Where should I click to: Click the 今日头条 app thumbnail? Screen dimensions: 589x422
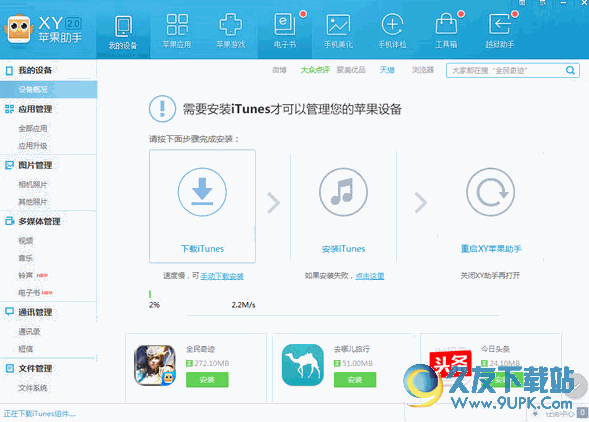tap(450, 365)
